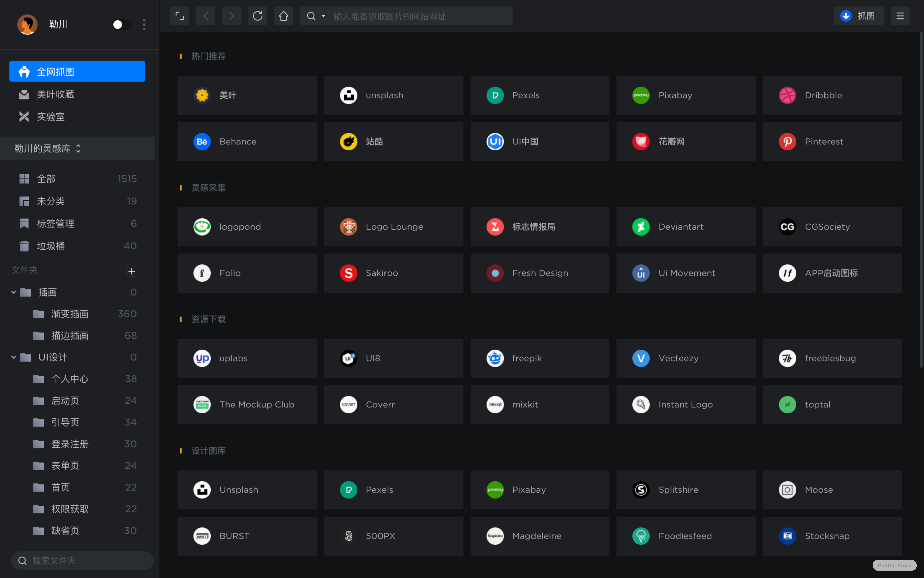The image size is (924, 578).
Task: Open the freepik site tile
Action: [540, 358]
